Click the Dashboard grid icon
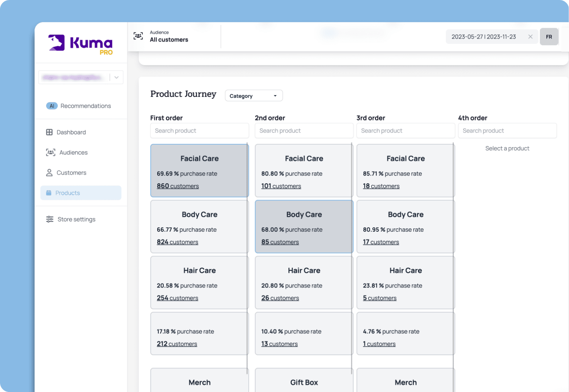This screenshot has height=392, width=569. tap(49, 132)
